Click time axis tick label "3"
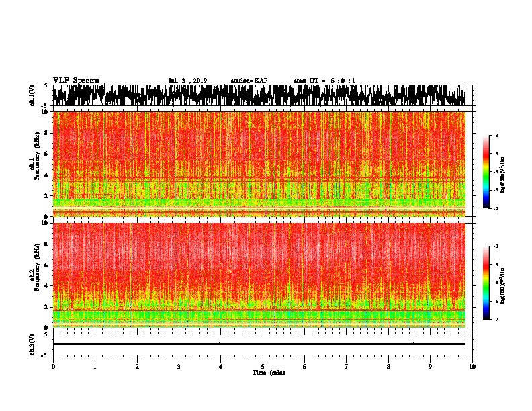 click(x=179, y=367)
